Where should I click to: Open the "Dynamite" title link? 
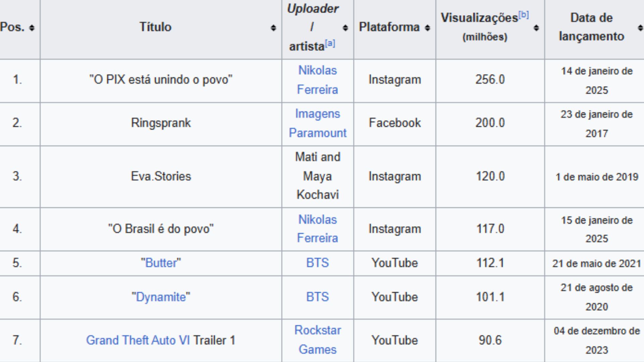click(161, 297)
